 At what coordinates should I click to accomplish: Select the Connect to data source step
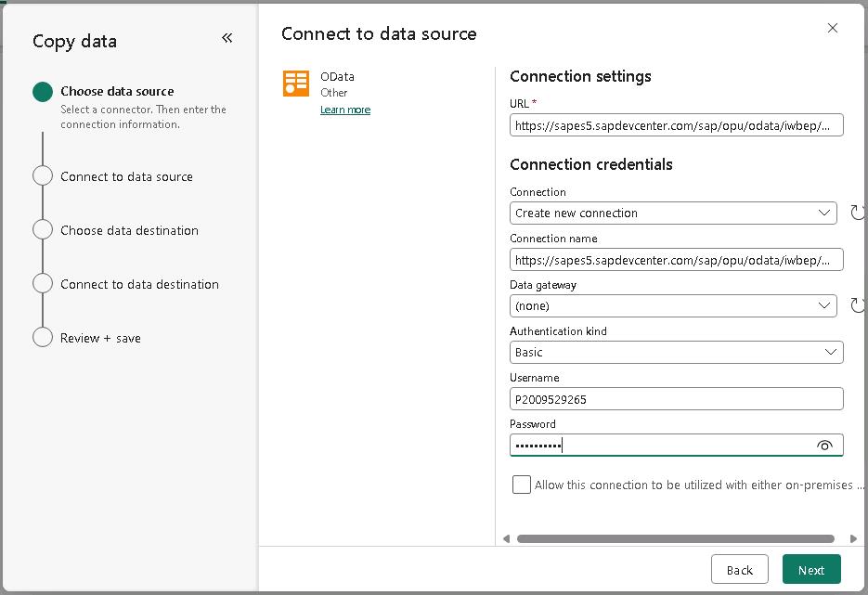click(126, 176)
